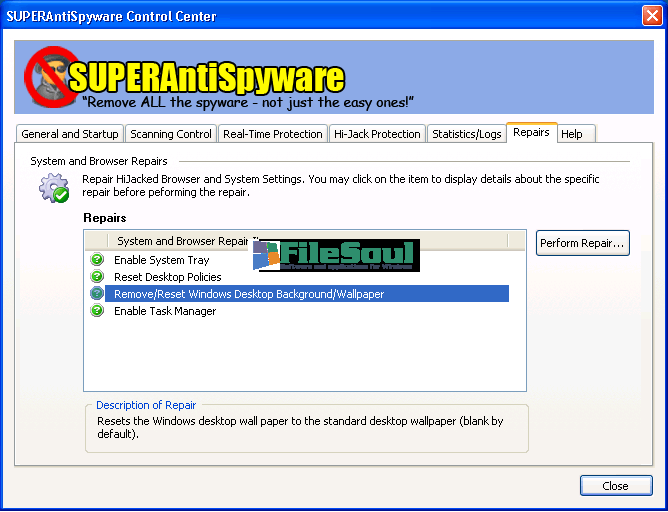Click the Perform Repair button
668x512 pixels.
click(x=582, y=243)
